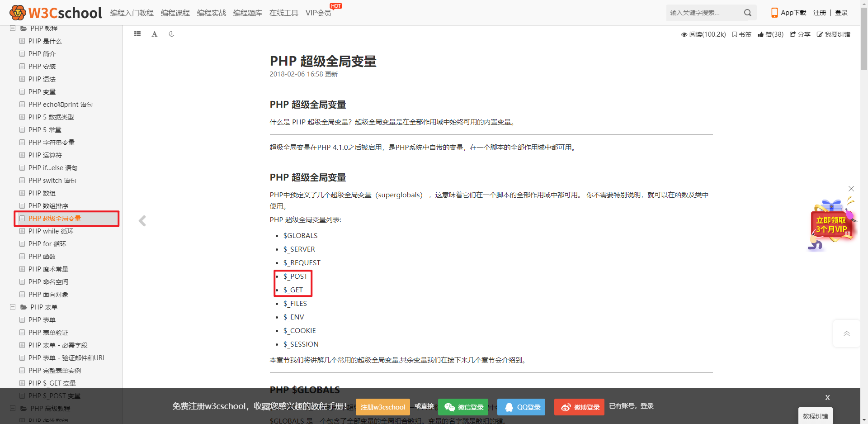Screen dimensions: 868x424
Task: Open PHP 表单验证 chapter
Action: [48, 333]
